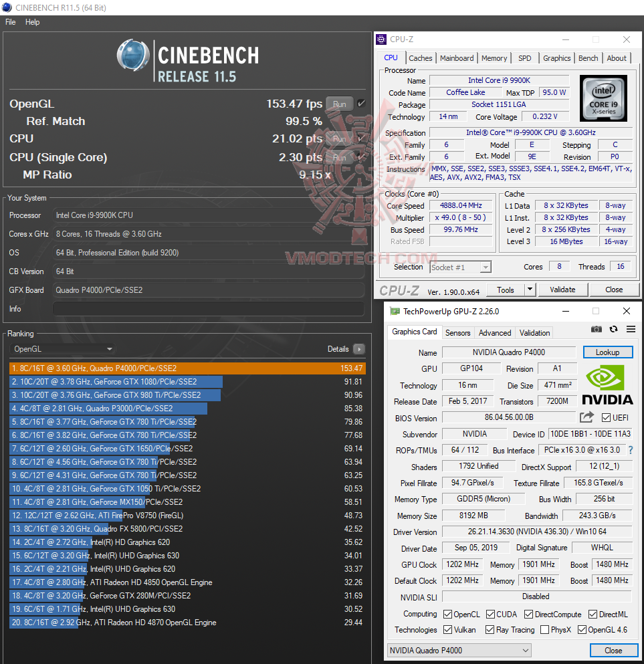Click the BIOS Version value 86.04.56.00.0B
This screenshot has width=644, height=664.
509,417
